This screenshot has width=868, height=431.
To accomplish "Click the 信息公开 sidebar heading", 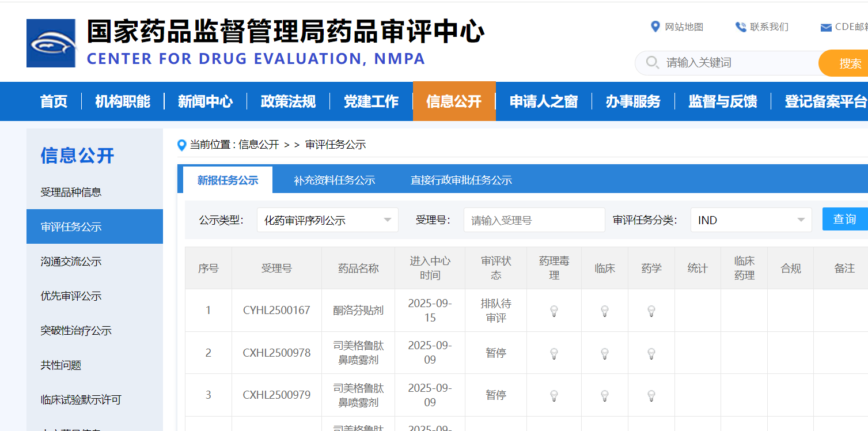I will (77, 155).
